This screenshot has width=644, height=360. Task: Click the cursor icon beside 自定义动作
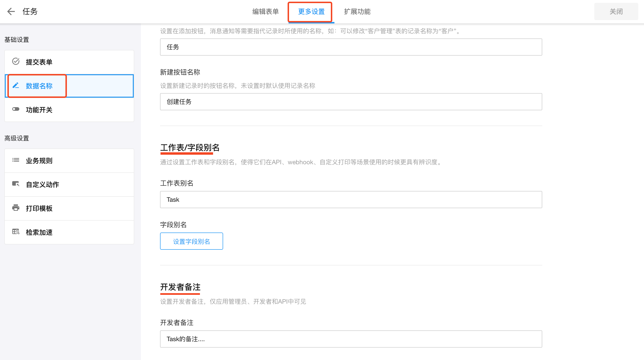16,184
